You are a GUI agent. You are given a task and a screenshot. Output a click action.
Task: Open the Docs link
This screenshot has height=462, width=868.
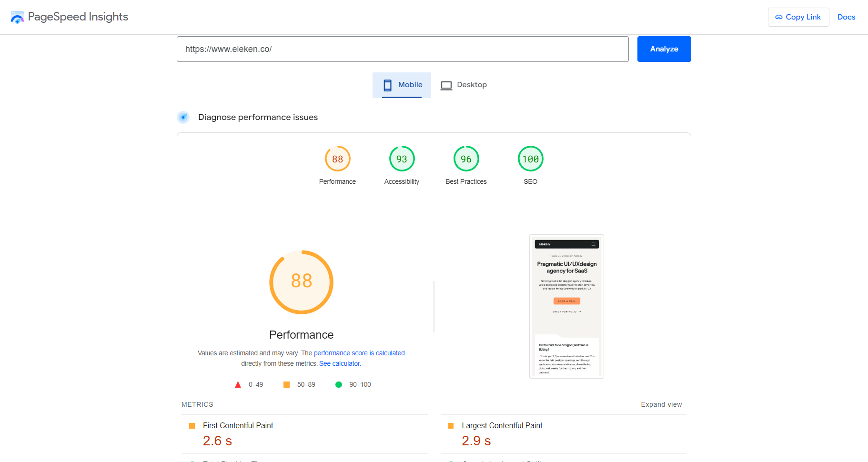click(x=846, y=17)
